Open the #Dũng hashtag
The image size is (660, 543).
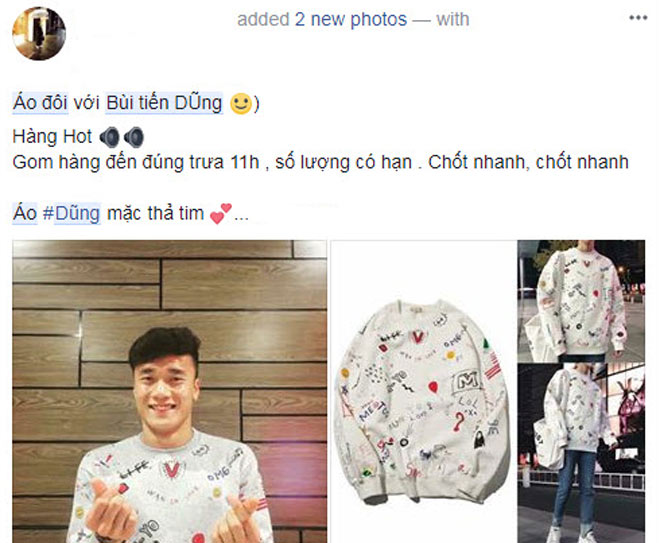click(x=72, y=213)
